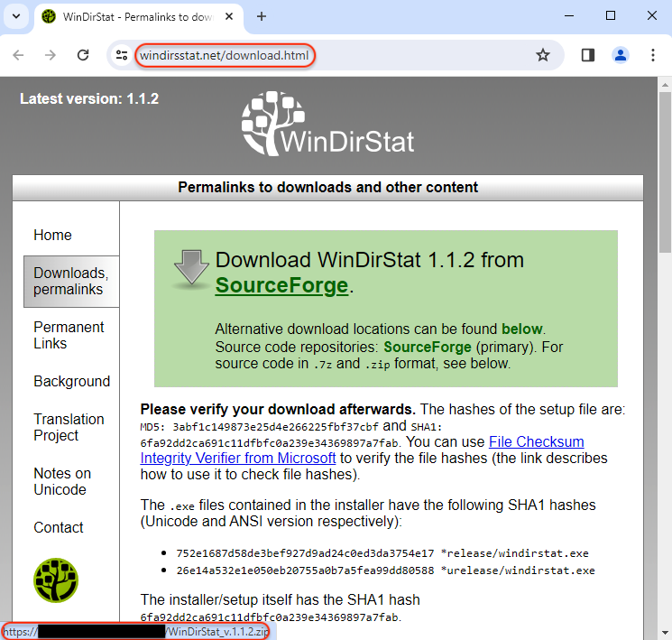The height and width of the screenshot is (640, 672).
Task: Click the large SourceForge download link
Action: click(281, 285)
